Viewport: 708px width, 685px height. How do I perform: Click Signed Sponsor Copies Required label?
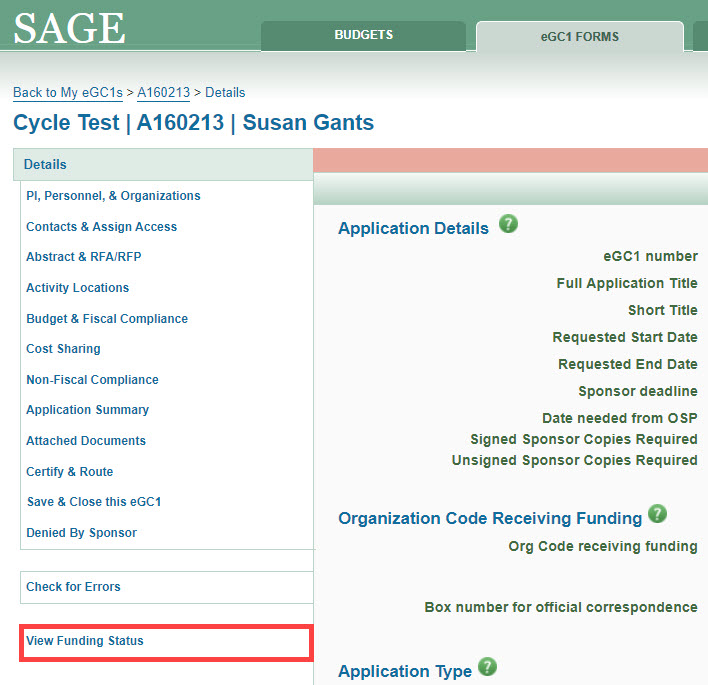click(584, 439)
